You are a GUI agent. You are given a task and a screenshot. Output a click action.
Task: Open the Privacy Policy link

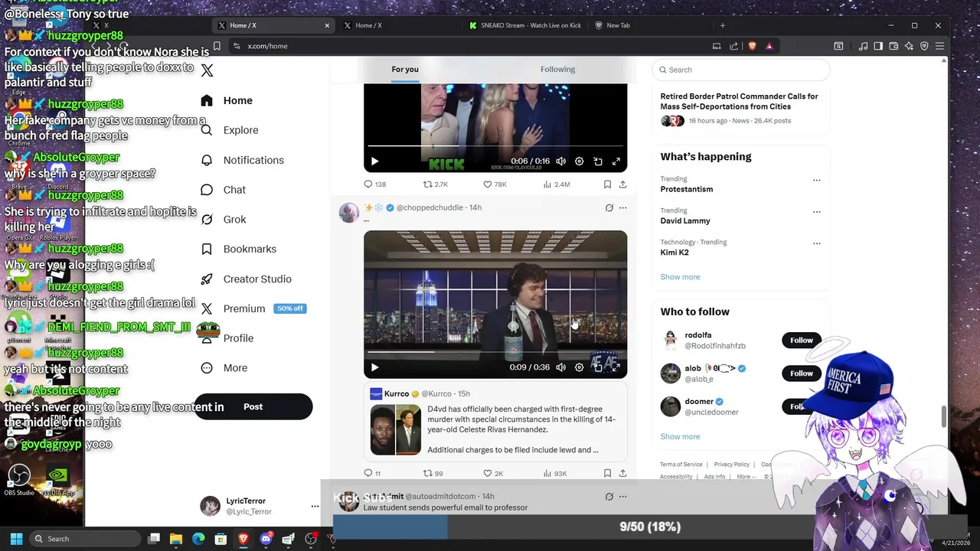(731, 465)
